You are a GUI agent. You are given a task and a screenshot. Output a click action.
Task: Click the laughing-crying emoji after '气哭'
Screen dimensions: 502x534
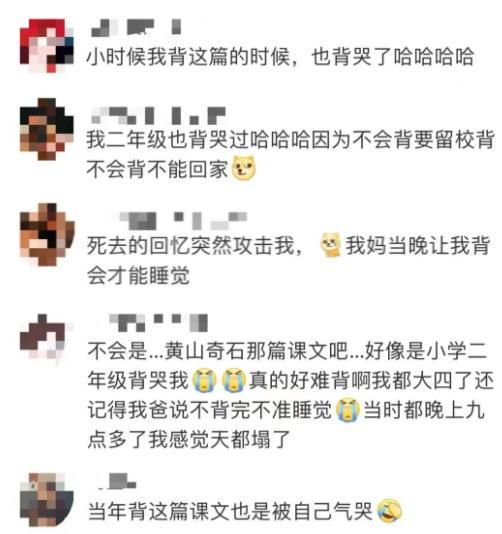(390, 511)
